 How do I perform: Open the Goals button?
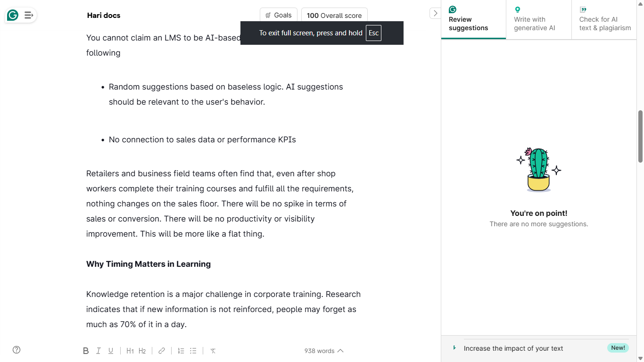point(279,15)
